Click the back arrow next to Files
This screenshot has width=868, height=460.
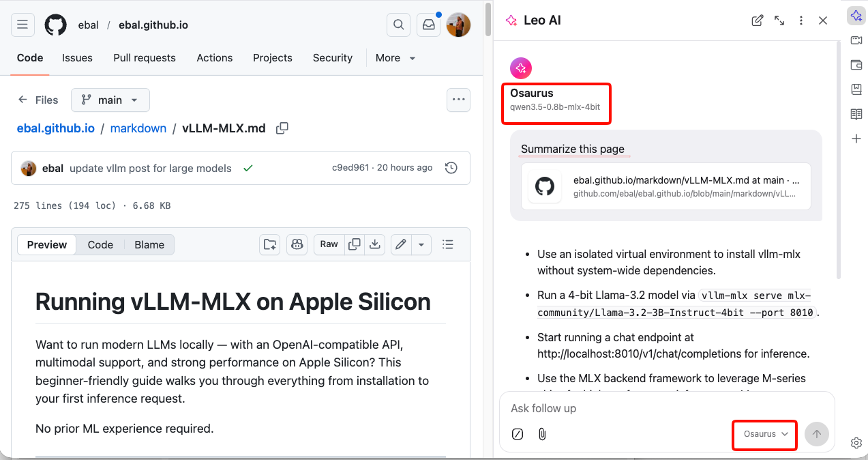[23, 100]
